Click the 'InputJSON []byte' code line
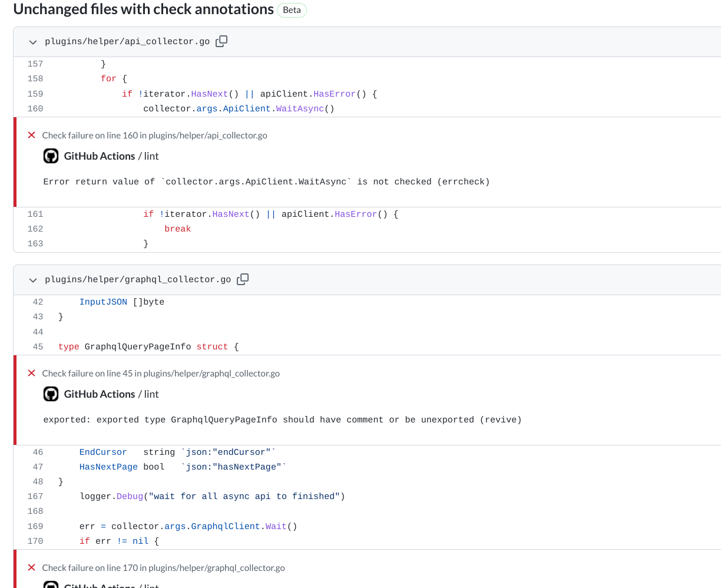The image size is (721, 588). 122,302
